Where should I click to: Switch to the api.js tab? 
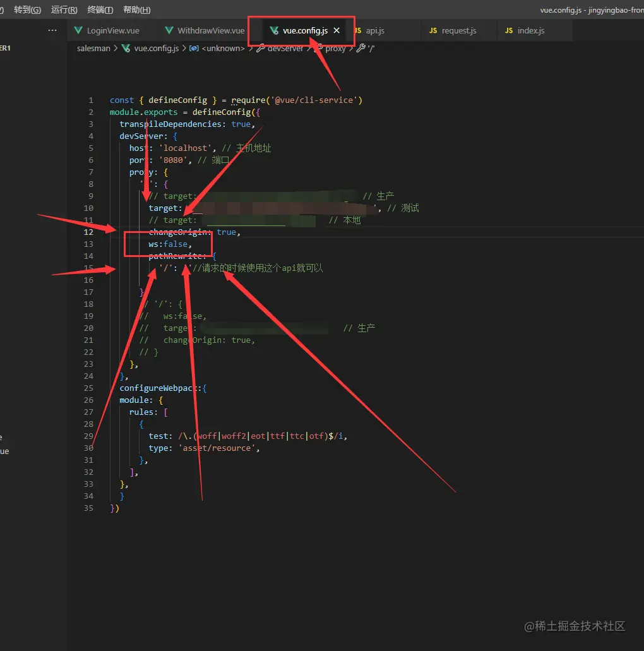click(x=375, y=31)
